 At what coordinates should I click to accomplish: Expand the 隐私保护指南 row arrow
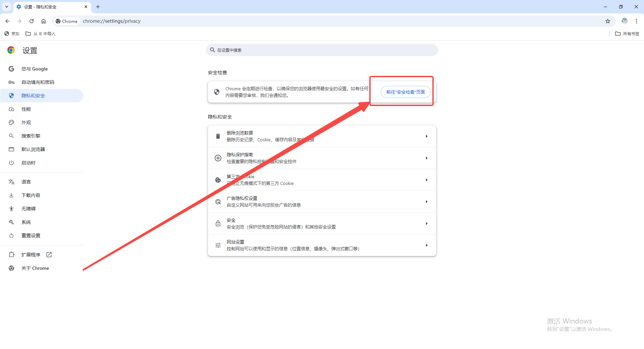coord(427,158)
